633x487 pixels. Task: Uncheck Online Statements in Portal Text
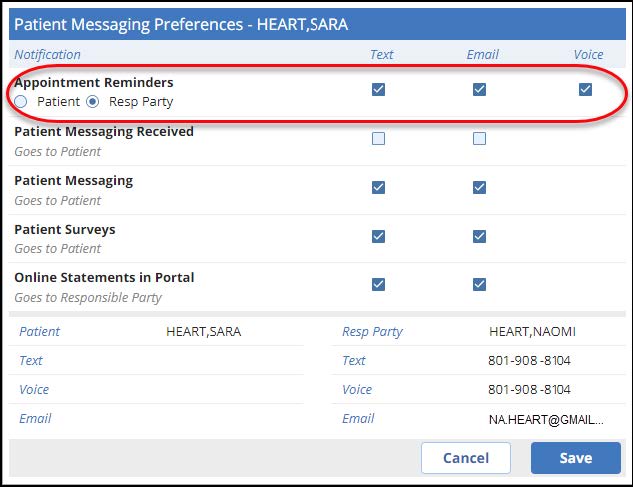(x=378, y=284)
